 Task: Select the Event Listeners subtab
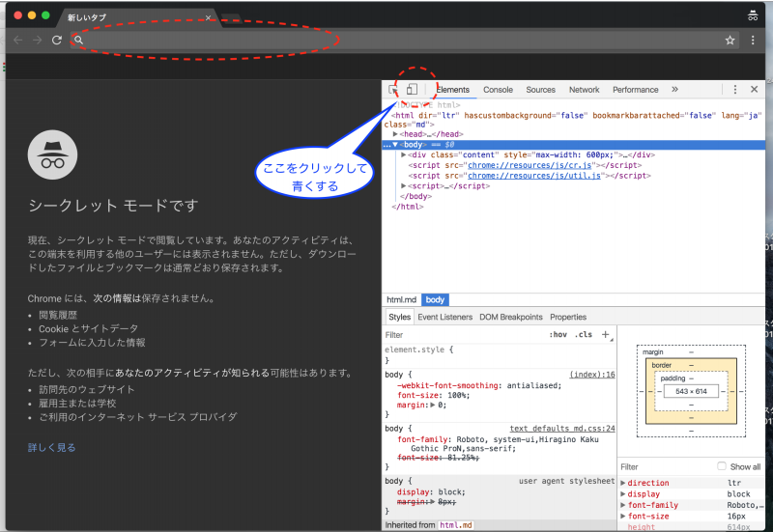pos(445,317)
